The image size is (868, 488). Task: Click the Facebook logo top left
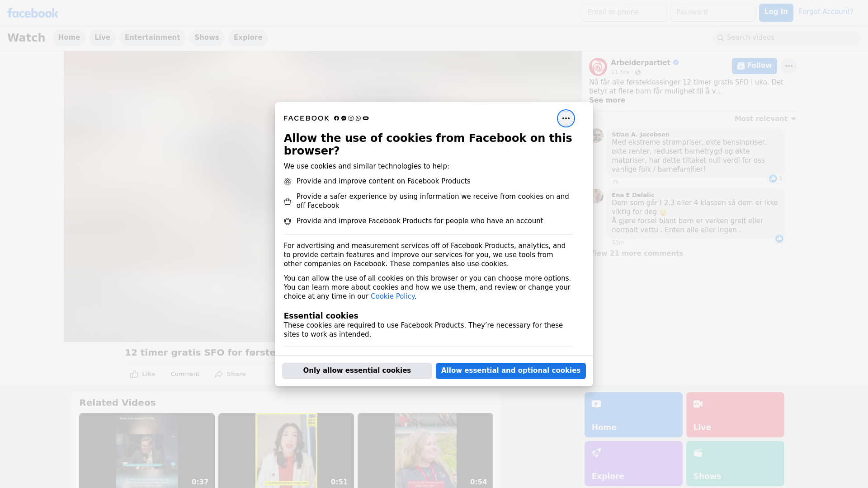(33, 13)
